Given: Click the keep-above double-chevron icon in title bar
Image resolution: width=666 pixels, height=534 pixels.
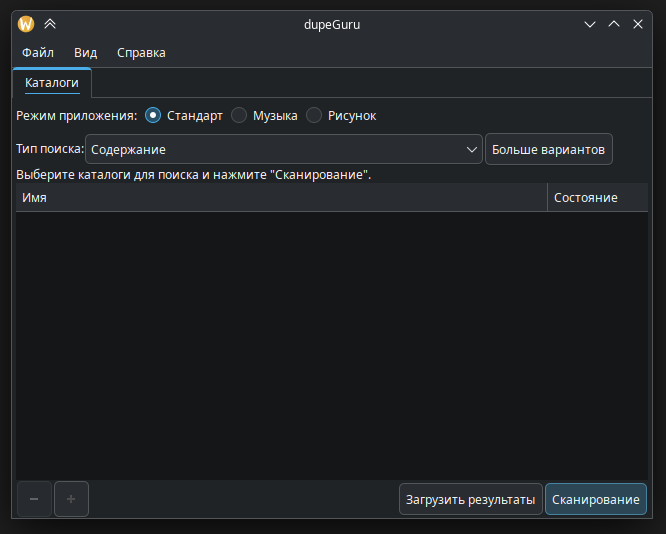Looking at the screenshot, I should 50,25.
